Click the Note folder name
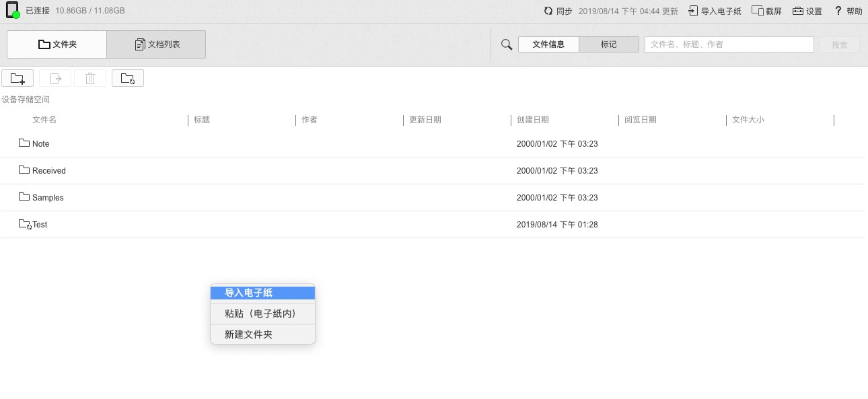 click(x=41, y=144)
